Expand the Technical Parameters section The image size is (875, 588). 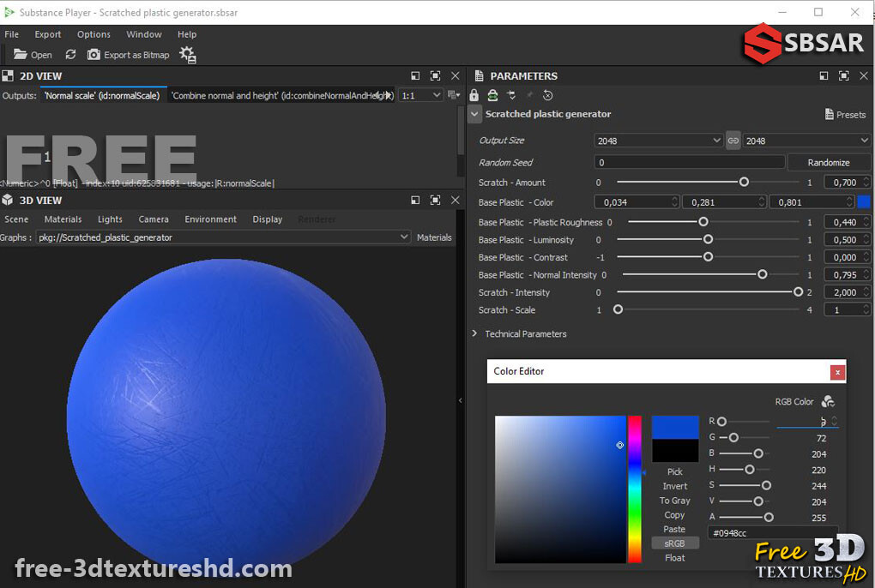point(474,333)
